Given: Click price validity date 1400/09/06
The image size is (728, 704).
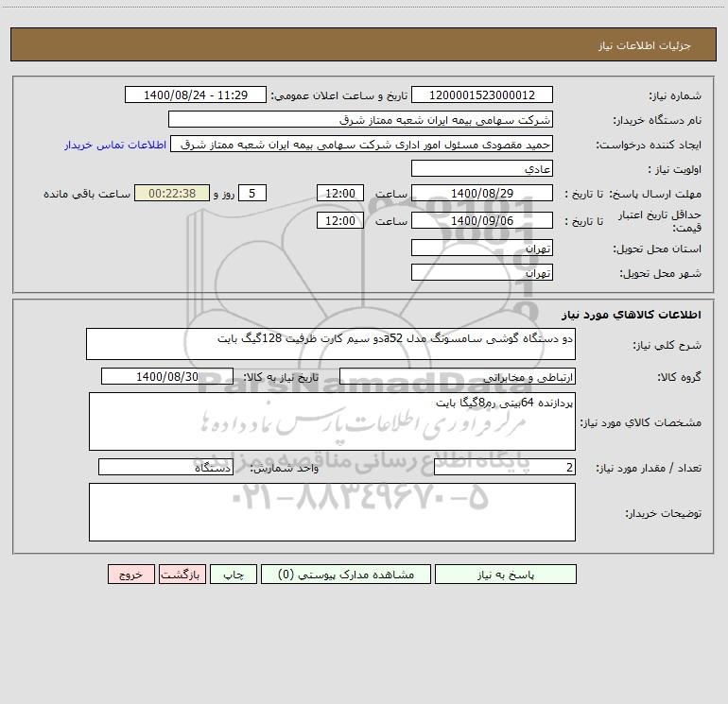Looking at the screenshot, I should tap(482, 220).
